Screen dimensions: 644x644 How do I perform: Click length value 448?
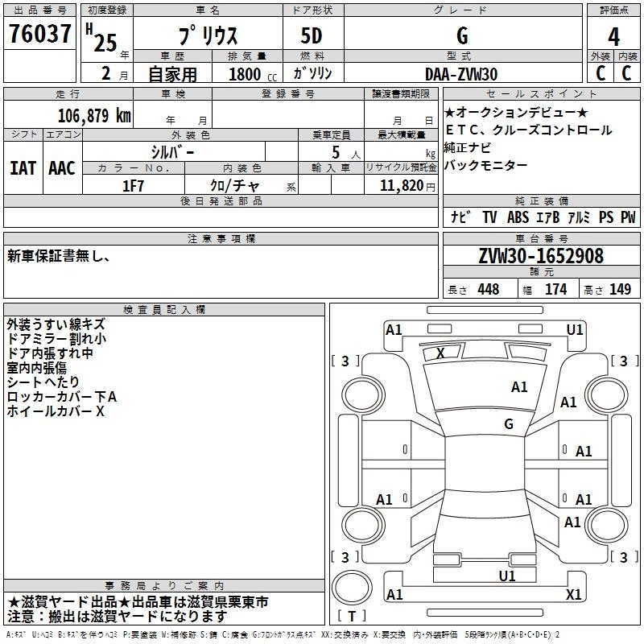tap(489, 289)
